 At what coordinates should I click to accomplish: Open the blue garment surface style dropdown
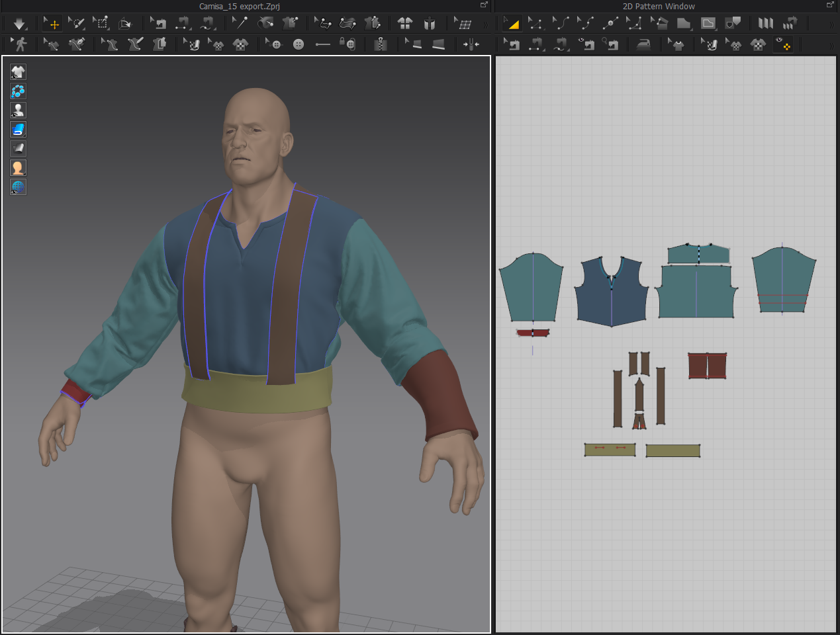coord(18,129)
